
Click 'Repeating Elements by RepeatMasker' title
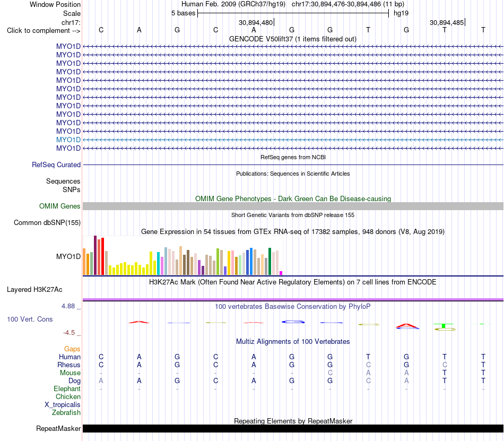pyautogui.click(x=293, y=421)
